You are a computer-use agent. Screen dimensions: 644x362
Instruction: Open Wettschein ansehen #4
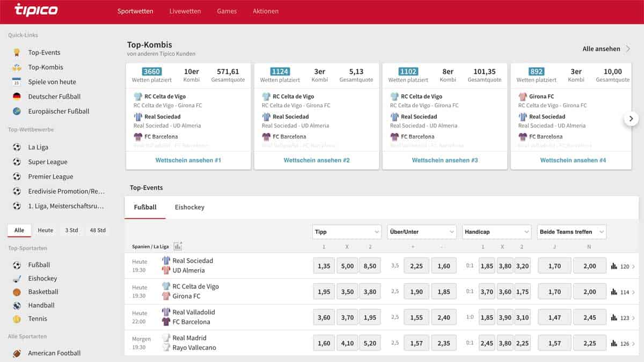point(573,160)
